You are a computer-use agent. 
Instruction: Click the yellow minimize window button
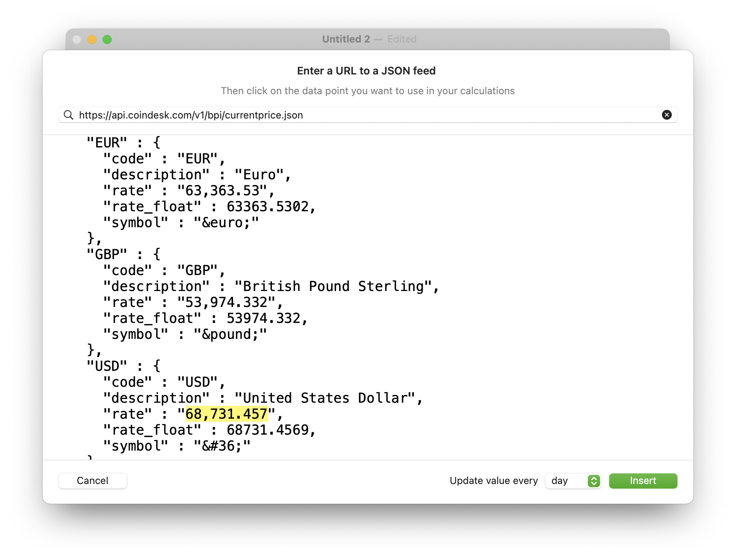(x=92, y=40)
